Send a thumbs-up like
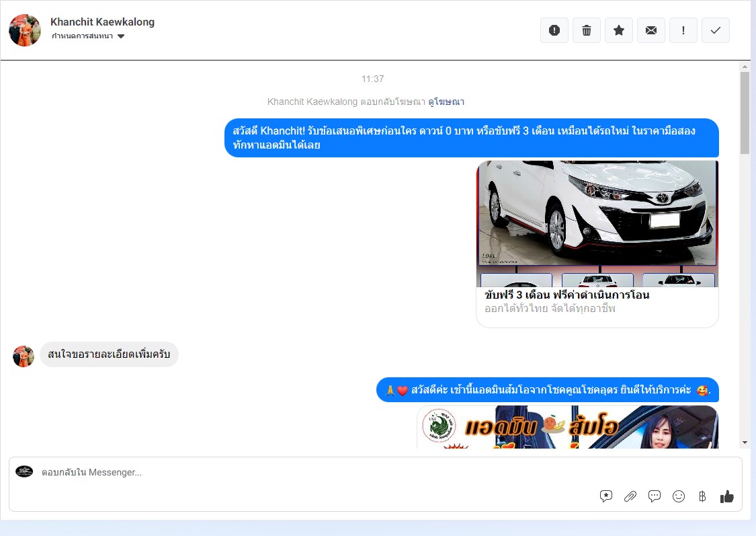 coord(726,496)
